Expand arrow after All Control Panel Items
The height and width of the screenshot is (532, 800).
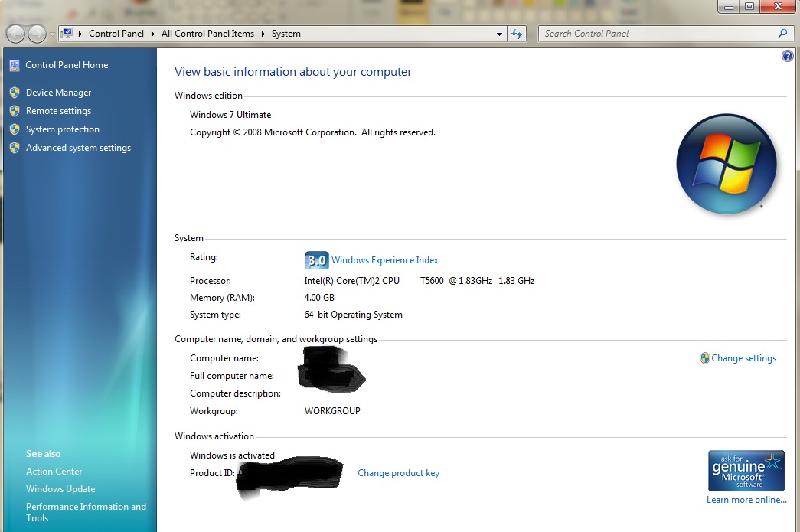point(263,34)
